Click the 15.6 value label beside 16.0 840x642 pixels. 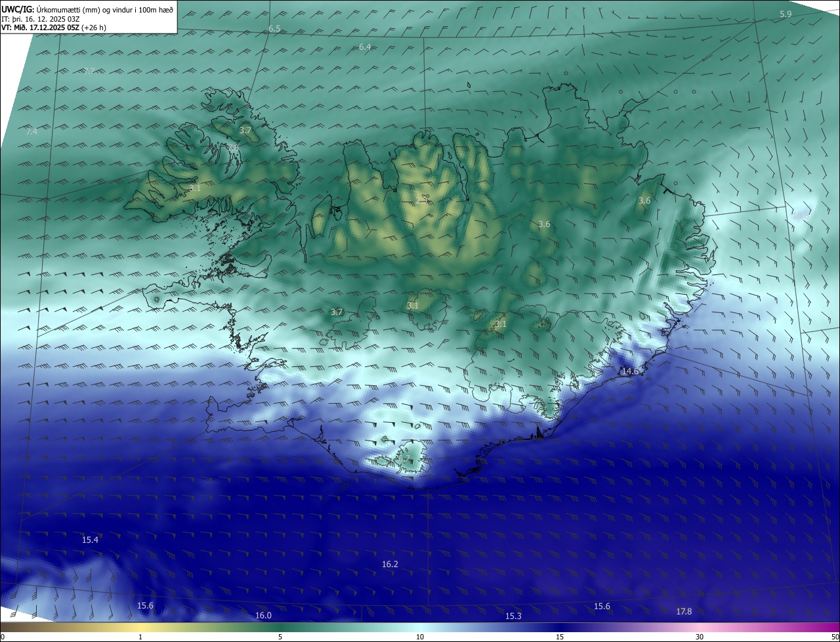click(x=145, y=605)
